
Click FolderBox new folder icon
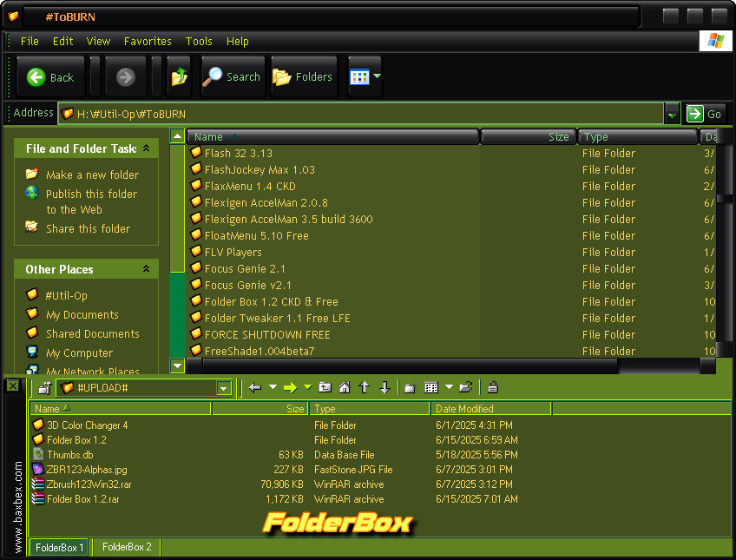tap(410, 388)
